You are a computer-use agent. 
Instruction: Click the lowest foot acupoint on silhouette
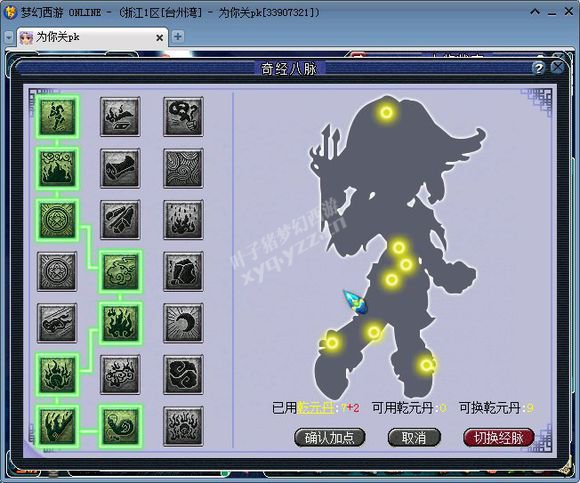(426, 365)
